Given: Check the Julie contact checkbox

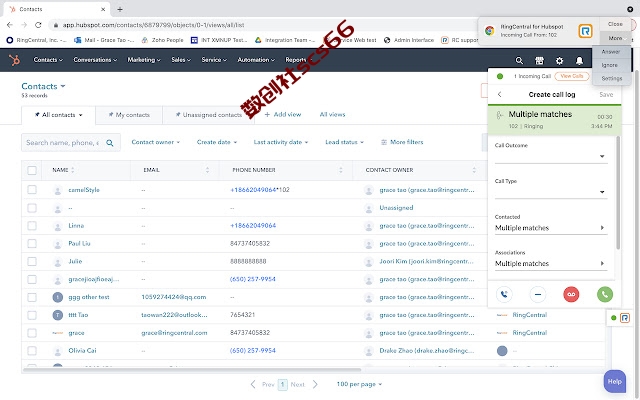Looking at the screenshot, I should pyautogui.click(x=32, y=262).
